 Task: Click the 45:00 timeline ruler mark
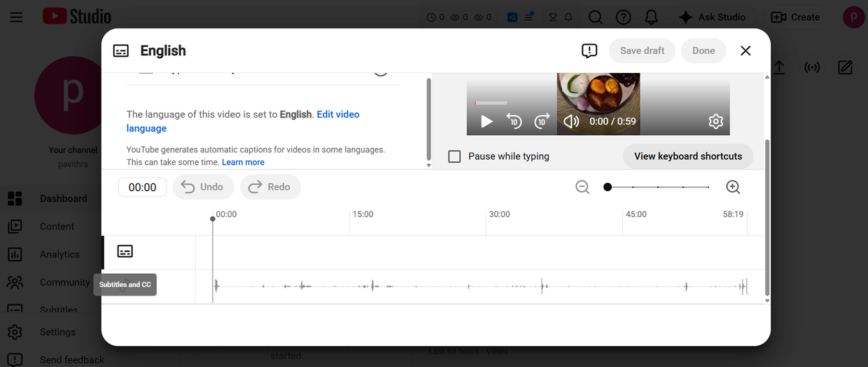click(x=636, y=214)
